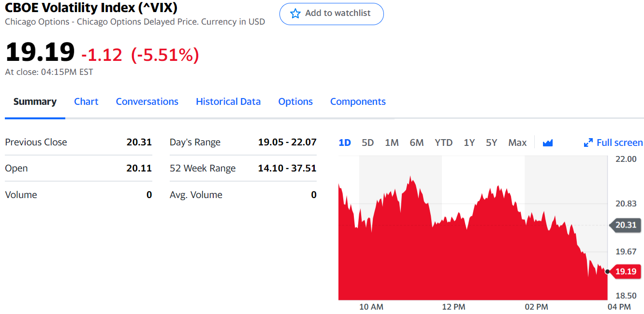Click the Previous Close value 20.31
Viewport: 644px width, 314px height.
[x=139, y=142]
